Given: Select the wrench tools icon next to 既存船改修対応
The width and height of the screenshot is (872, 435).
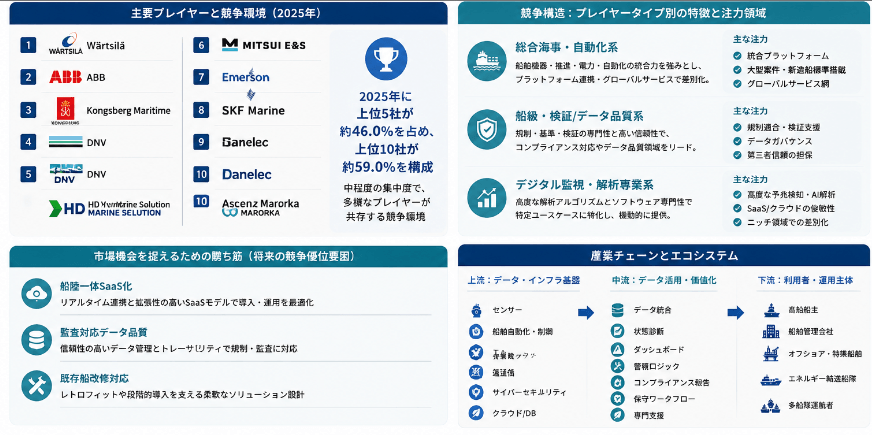Looking at the screenshot, I should coord(37,385).
